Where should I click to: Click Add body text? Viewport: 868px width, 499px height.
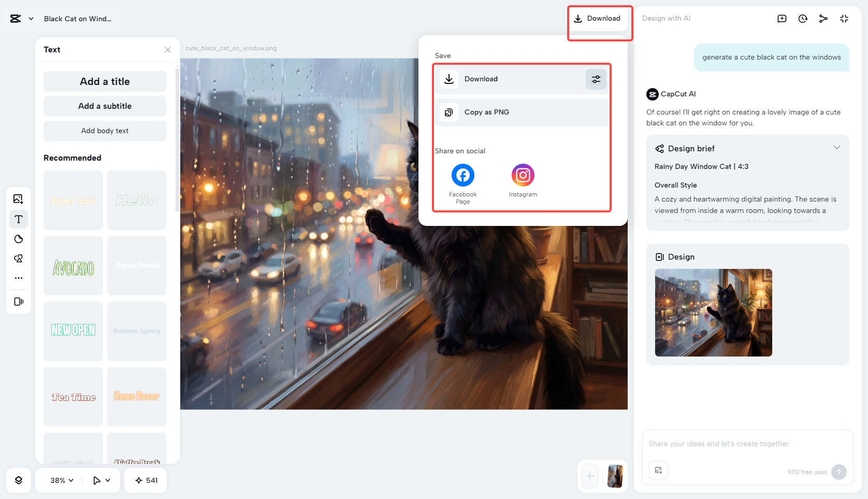tap(105, 131)
